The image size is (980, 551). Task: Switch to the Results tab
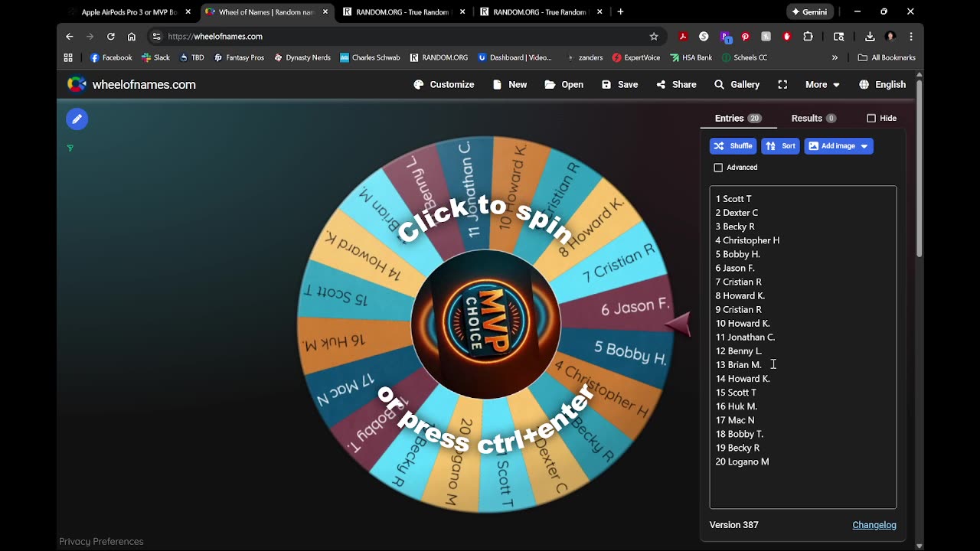(813, 118)
